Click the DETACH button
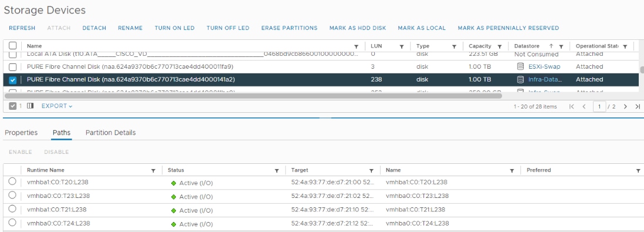The width and height of the screenshot is (644, 232). click(94, 28)
